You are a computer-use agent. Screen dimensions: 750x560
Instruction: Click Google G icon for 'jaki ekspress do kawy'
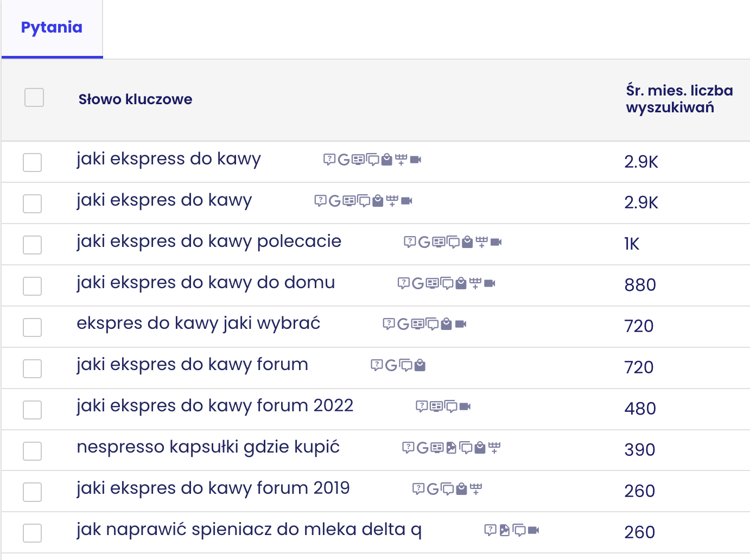(x=344, y=160)
